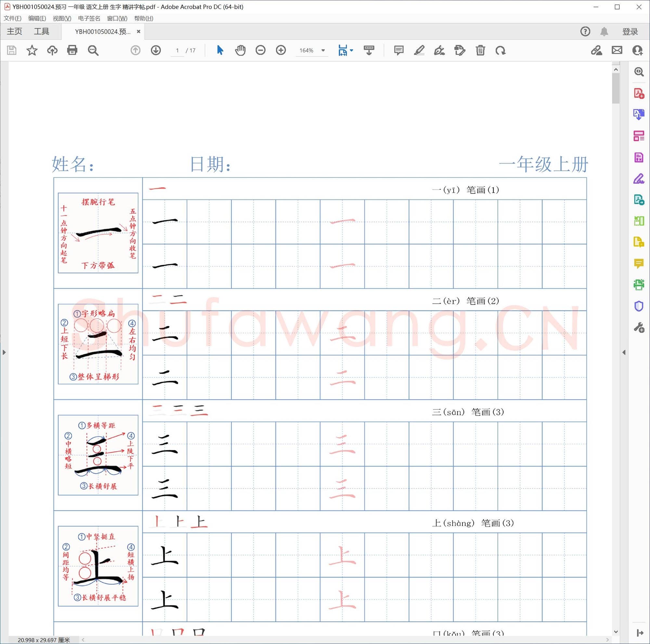This screenshot has height=644, width=650.
Task: Print the current document
Action: (72, 50)
